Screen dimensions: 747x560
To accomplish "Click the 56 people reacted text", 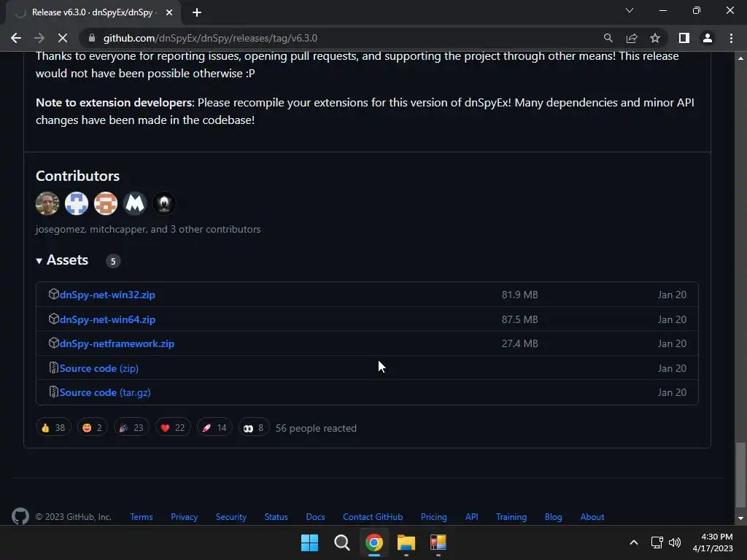I will pos(316,428).
